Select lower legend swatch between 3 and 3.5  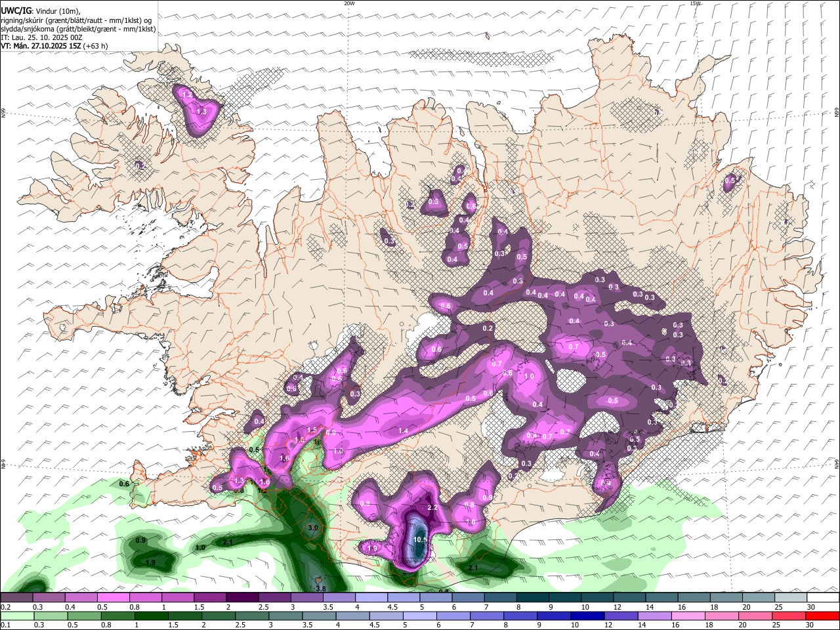tap(285, 616)
